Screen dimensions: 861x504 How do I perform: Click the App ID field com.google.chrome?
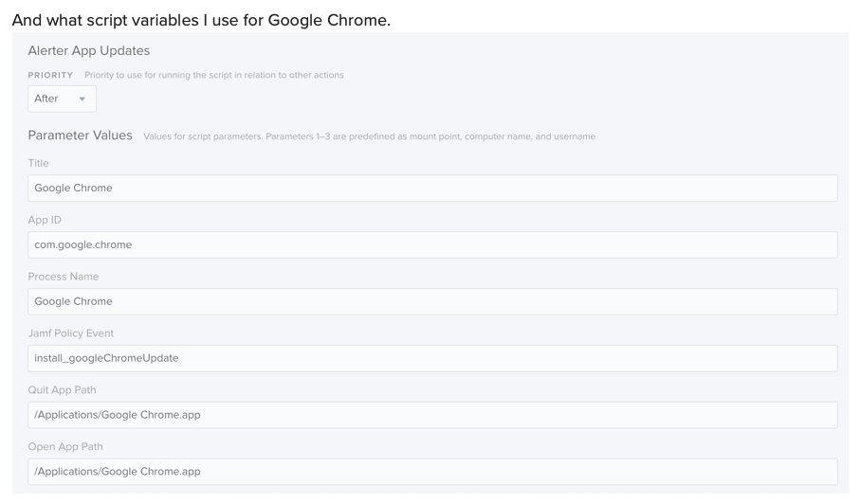click(432, 244)
